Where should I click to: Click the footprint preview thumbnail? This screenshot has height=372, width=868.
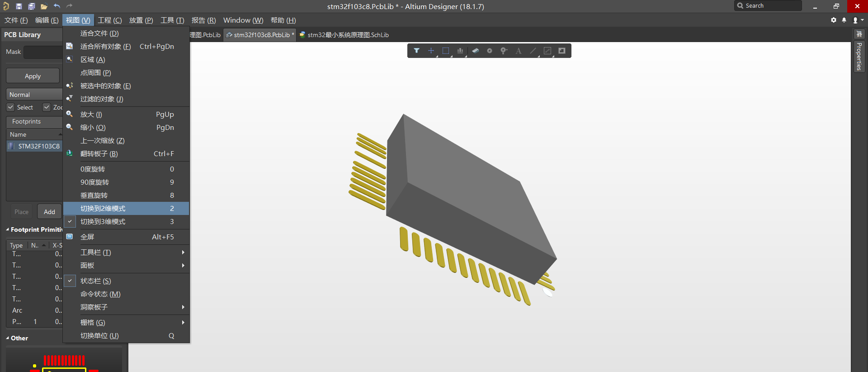pos(64,360)
